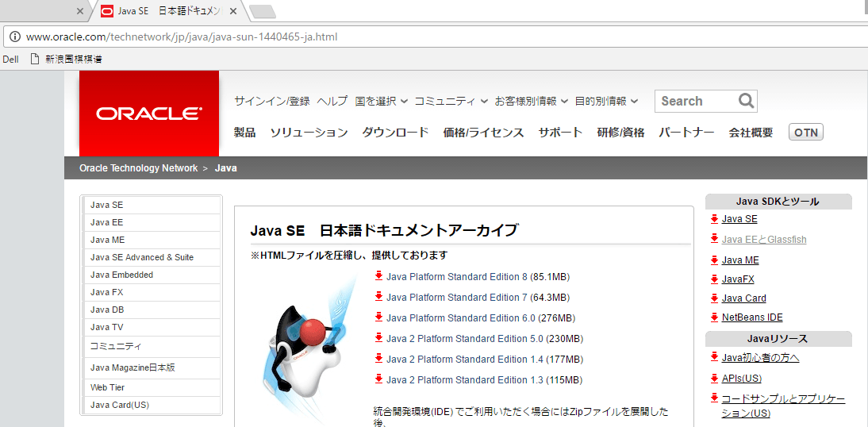Open the Web Tier sidebar item
Viewport: 868px width, 427px height.
tap(152, 387)
